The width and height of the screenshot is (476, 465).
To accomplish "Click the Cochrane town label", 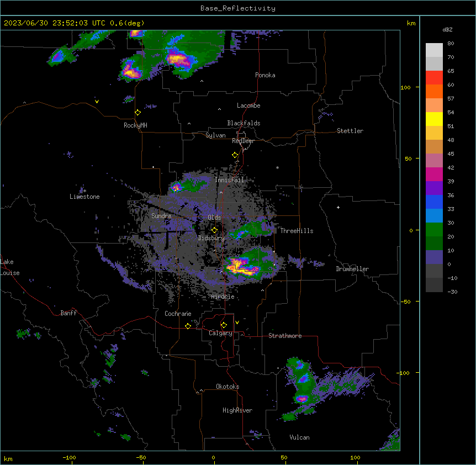I will point(178,314).
